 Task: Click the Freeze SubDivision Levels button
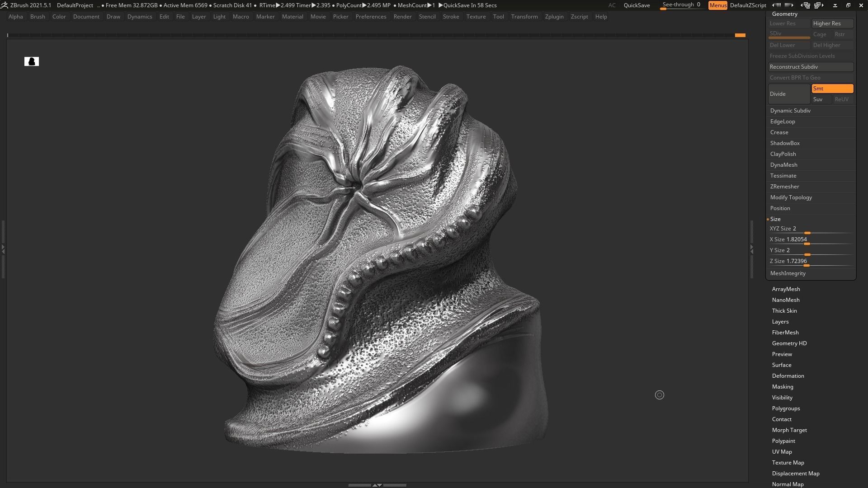coord(811,56)
